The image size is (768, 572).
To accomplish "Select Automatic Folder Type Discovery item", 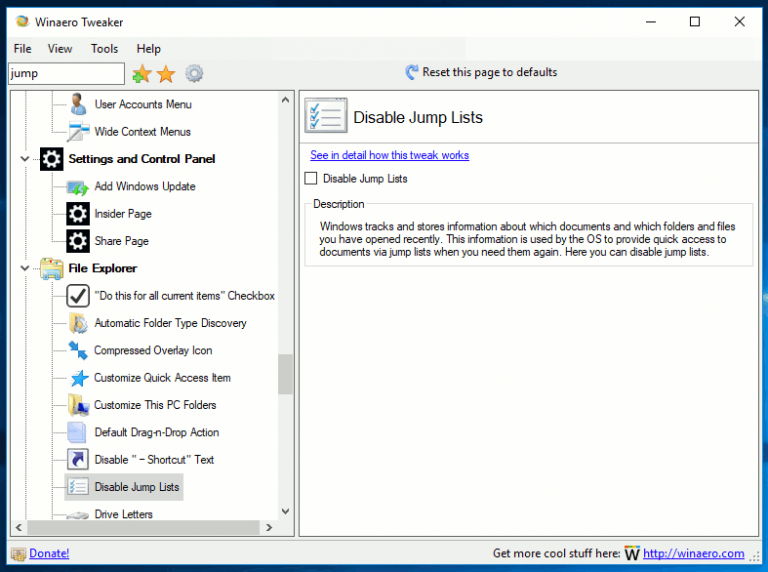I will point(170,323).
